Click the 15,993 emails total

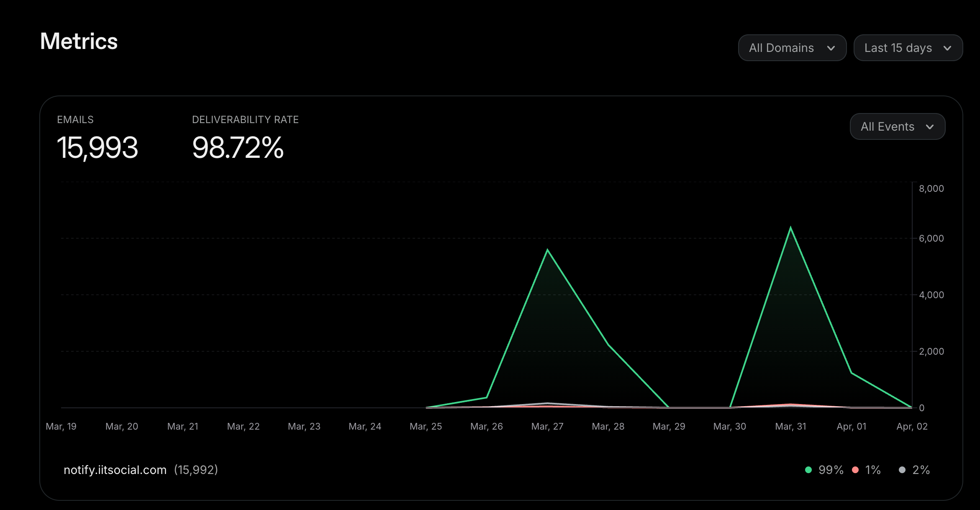(97, 148)
